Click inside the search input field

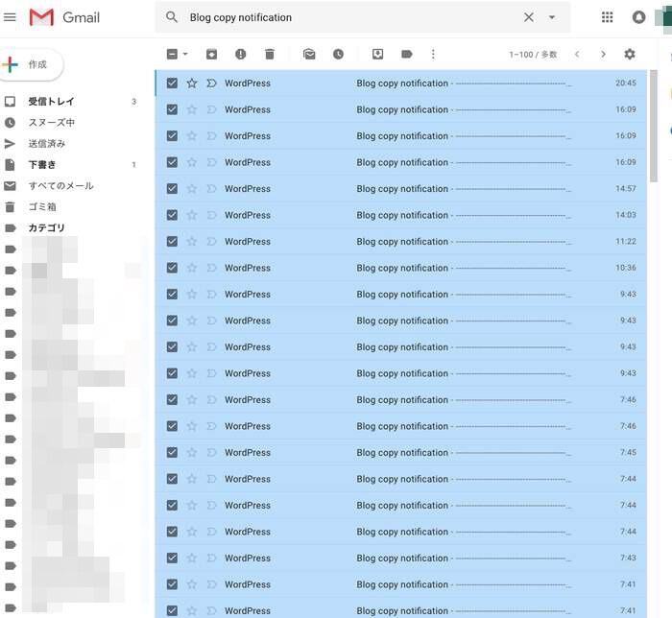point(351,17)
